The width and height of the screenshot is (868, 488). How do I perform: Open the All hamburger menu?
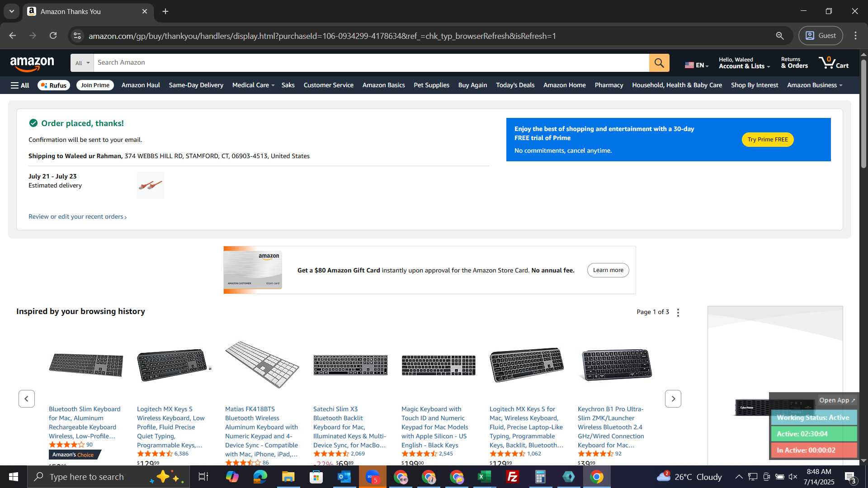tap(20, 85)
